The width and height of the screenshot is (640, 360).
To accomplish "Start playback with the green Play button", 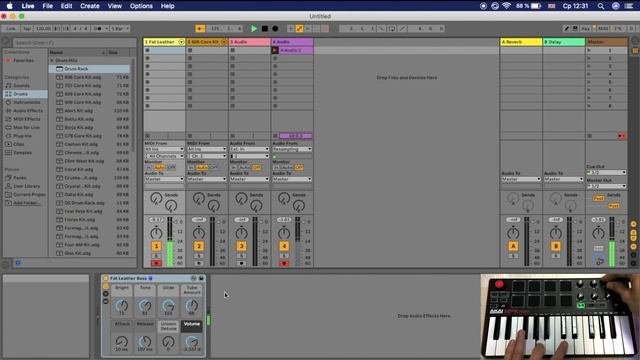I will coord(254,29).
